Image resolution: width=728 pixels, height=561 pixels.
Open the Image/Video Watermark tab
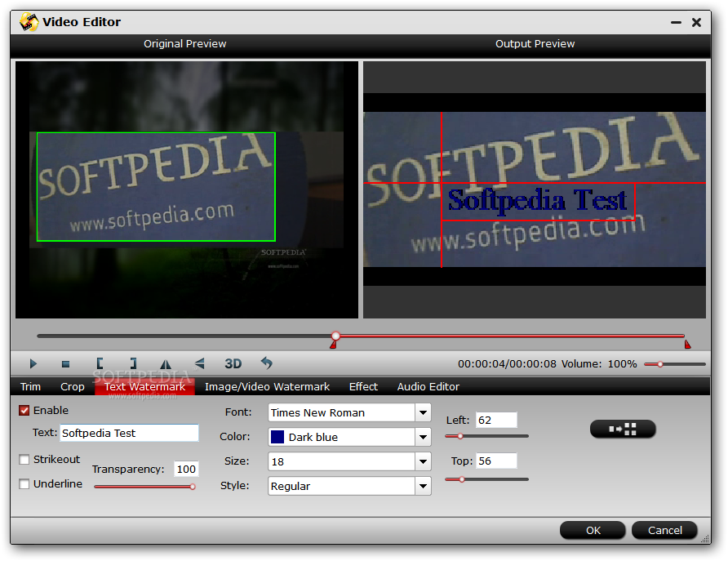tap(268, 386)
